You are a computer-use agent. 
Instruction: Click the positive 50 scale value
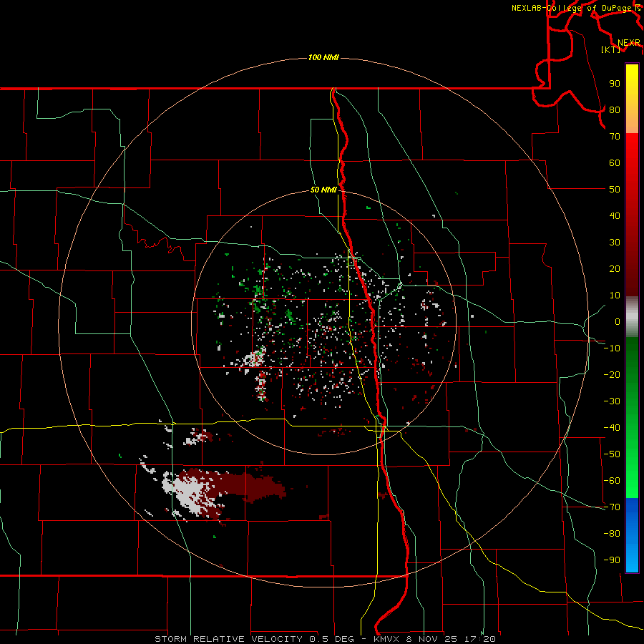point(615,190)
